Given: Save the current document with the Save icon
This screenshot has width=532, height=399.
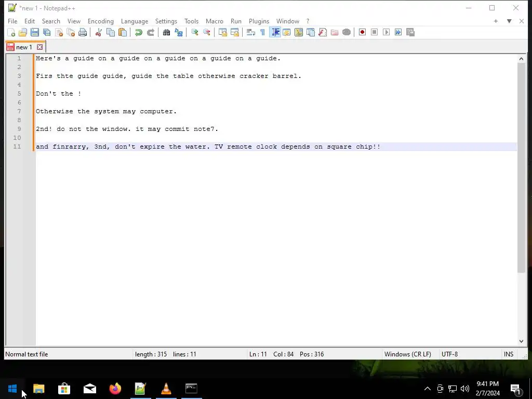Looking at the screenshot, I should pos(35,32).
